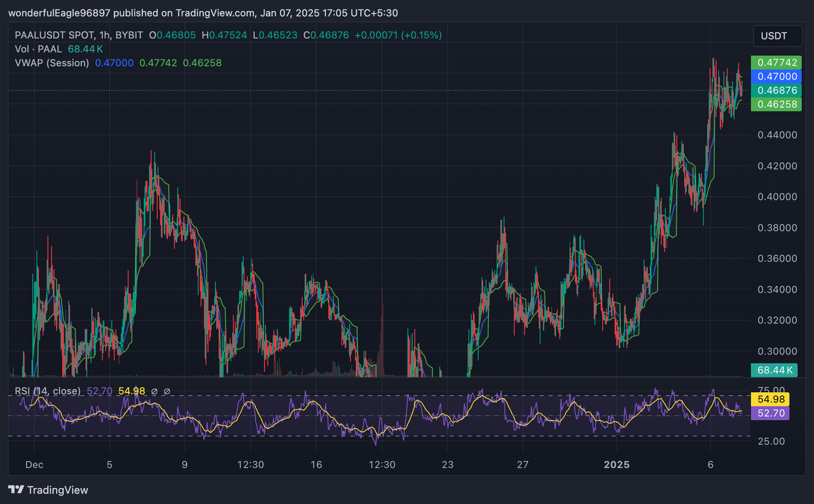Click the teal 0.46876 last price badge
The image size is (814, 504).
point(776,90)
